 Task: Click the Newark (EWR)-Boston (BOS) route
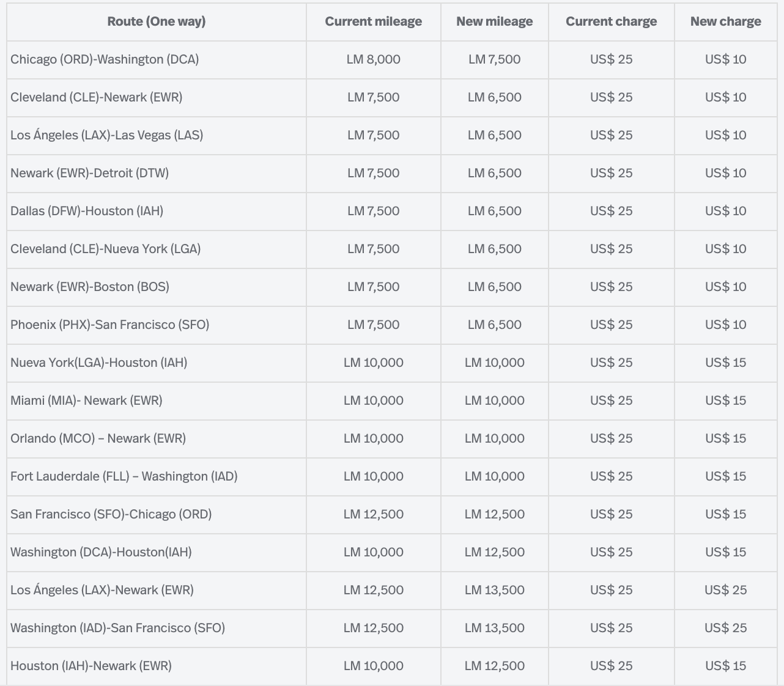[90, 287]
